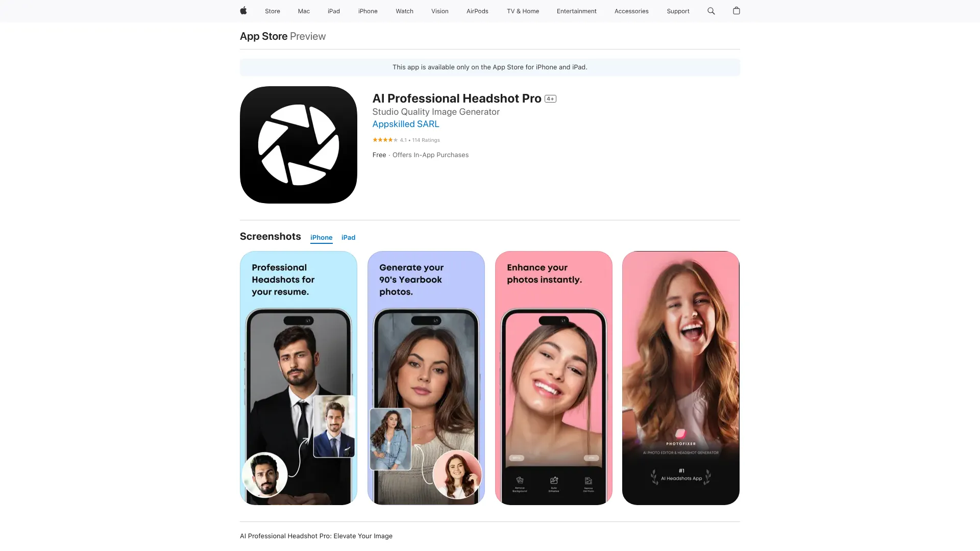The width and height of the screenshot is (980, 551).
Task: Click the Appskilled SARL developer link
Action: tap(405, 124)
